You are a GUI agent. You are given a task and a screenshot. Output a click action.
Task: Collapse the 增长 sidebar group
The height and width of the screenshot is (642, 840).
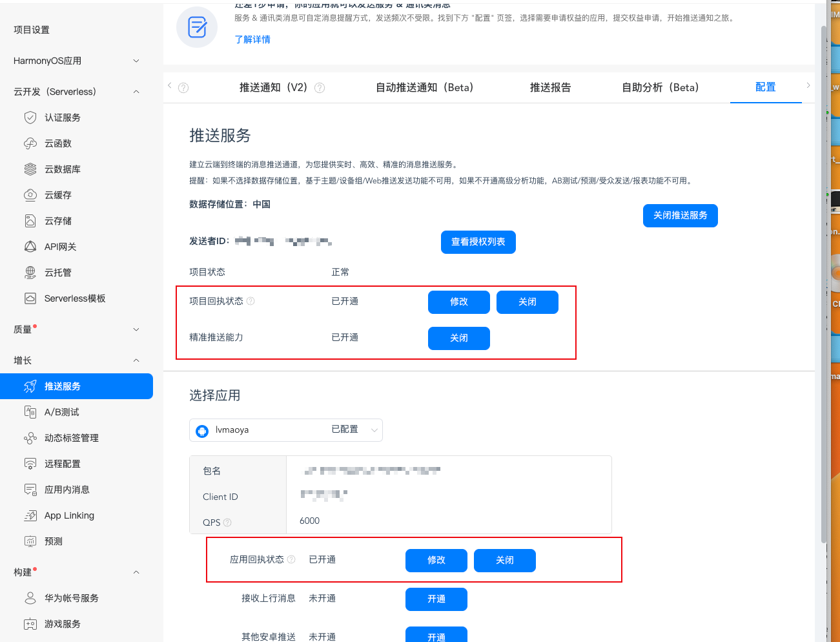pyautogui.click(x=136, y=360)
